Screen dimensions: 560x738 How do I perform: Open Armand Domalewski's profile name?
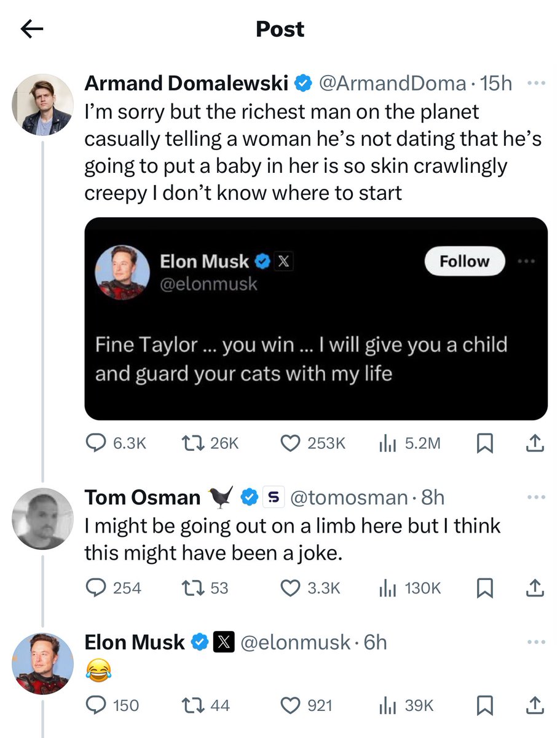tap(186, 83)
